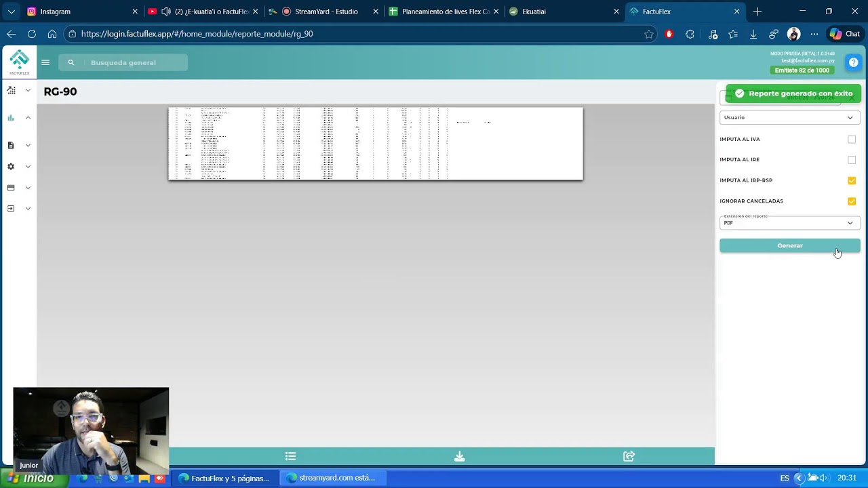The height and width of the screenshot is (488, 868).
Task: Click the ES language indicator in tray
Action: [785, 479]
